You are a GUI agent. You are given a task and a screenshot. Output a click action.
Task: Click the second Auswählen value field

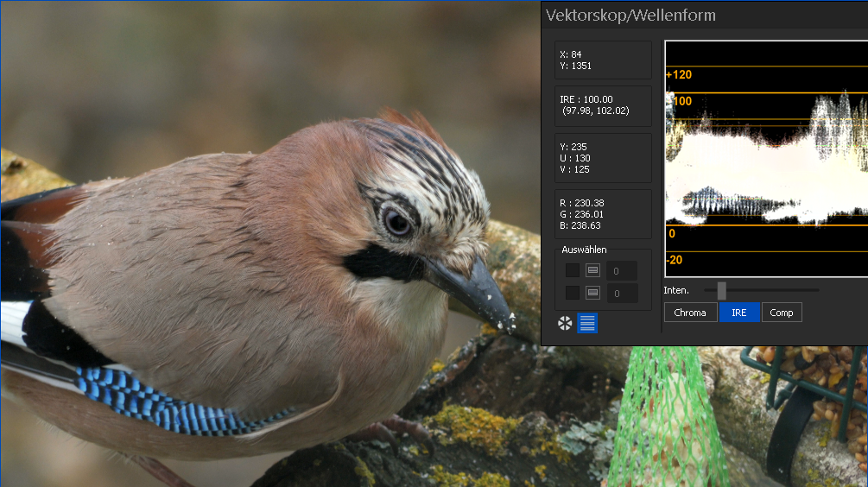pos(622,294)
